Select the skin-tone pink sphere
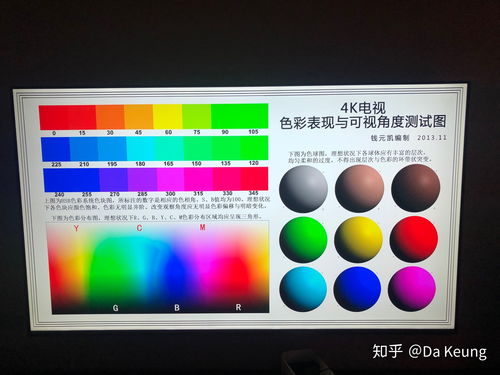 click(x=359, y=188)
